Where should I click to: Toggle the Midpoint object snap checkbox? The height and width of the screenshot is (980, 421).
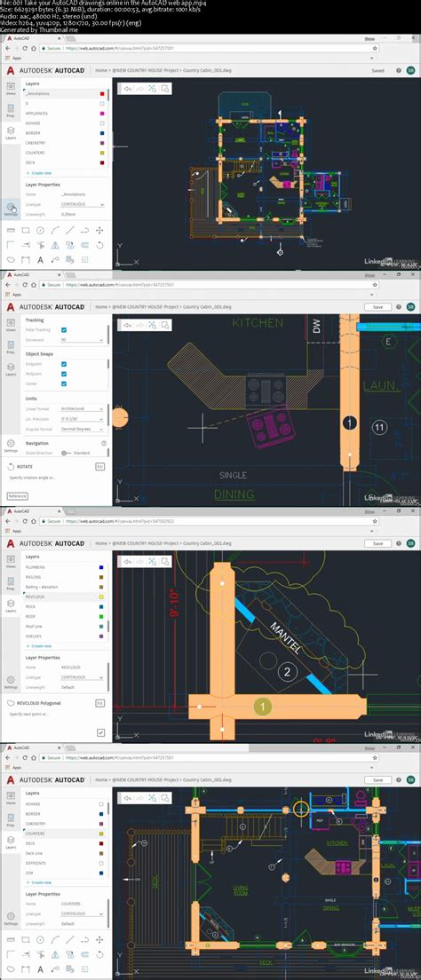(x=64, y=374)
